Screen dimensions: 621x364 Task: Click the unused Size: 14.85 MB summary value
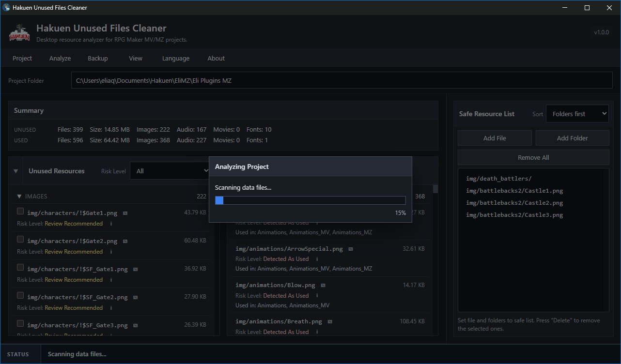109,130
